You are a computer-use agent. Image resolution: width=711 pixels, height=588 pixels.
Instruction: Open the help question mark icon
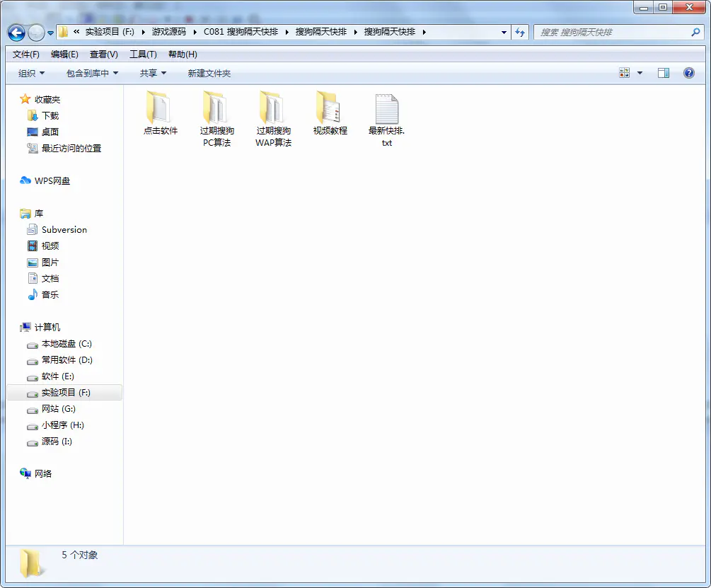point(688,73)
